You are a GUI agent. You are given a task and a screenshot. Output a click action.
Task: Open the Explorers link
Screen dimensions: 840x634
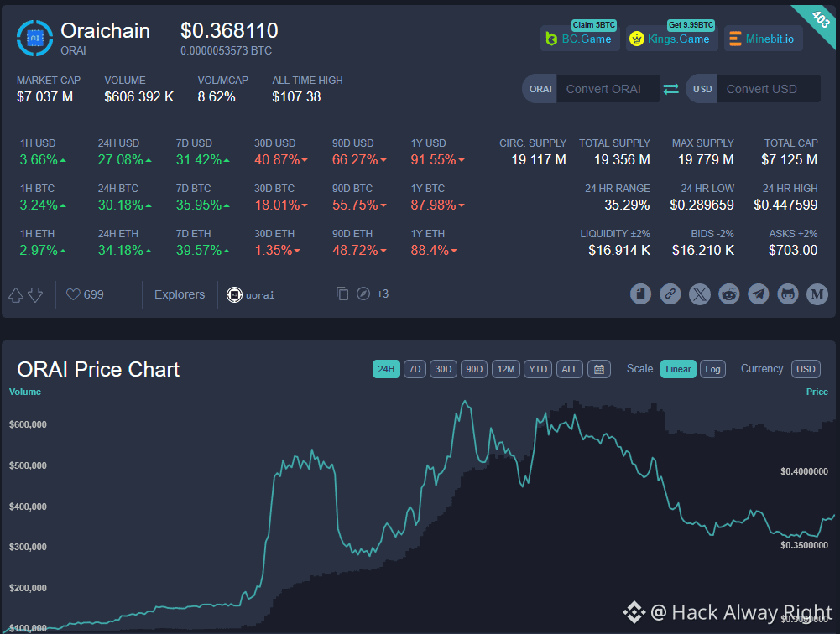point(180,294)
